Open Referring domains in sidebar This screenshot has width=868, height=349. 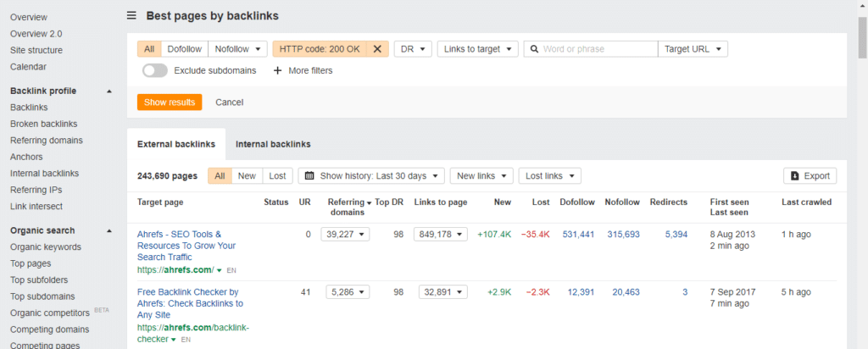coord(47,141)
